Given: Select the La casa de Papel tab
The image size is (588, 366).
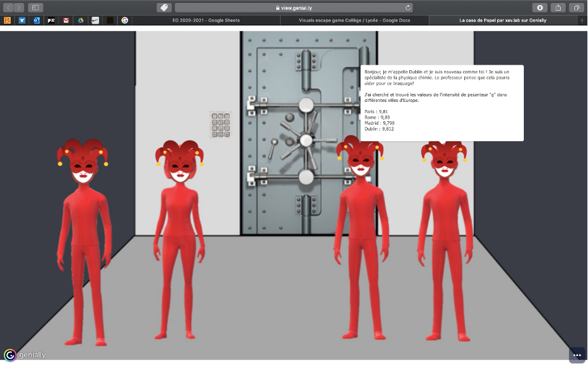Looking at the screenshot, I should point(503,21).
